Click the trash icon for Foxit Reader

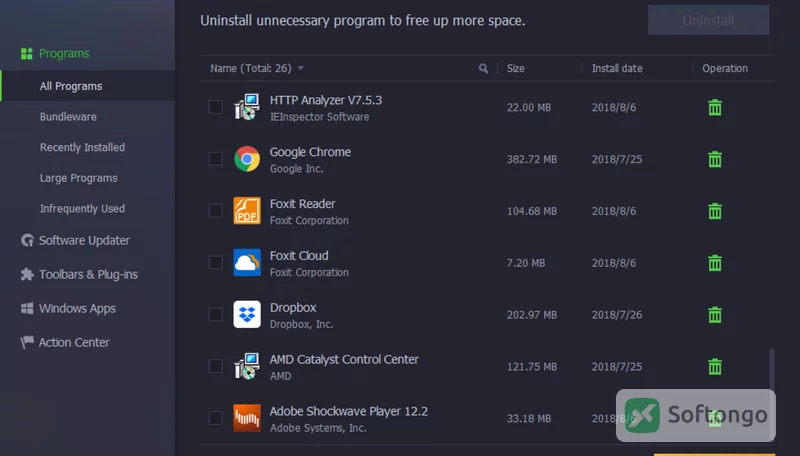click(715, 211)
